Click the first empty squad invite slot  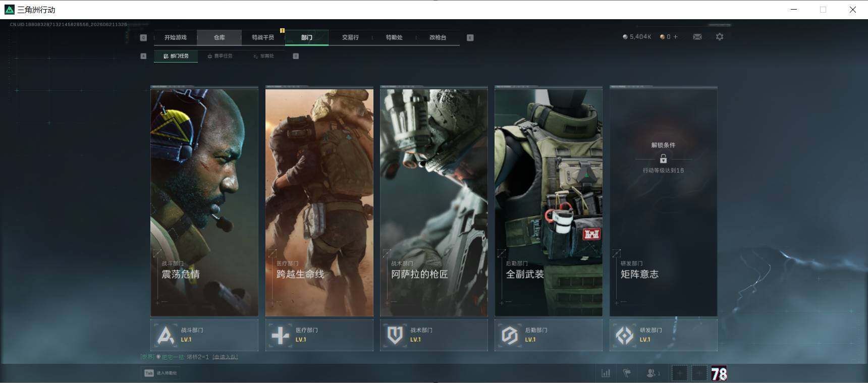click(680, 373)
